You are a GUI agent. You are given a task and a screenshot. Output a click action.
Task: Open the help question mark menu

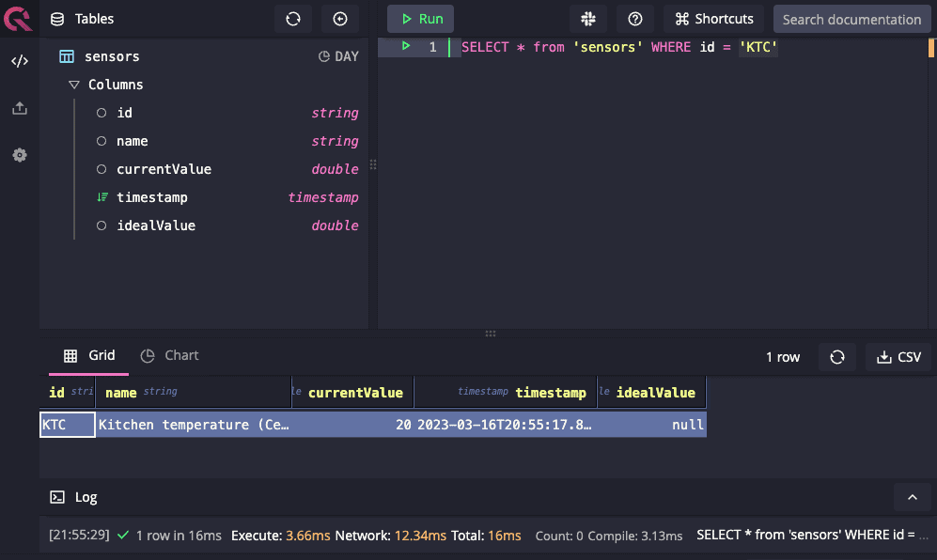(635, 19)
